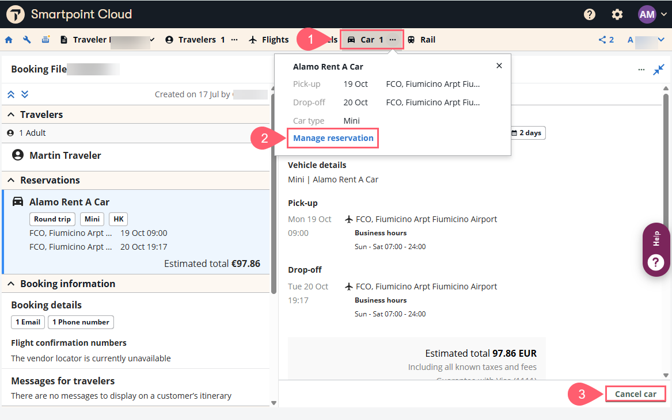Collapse the Booking information section
The width and height of the screenshot is (672, 420).
click(x=11, y=284)
